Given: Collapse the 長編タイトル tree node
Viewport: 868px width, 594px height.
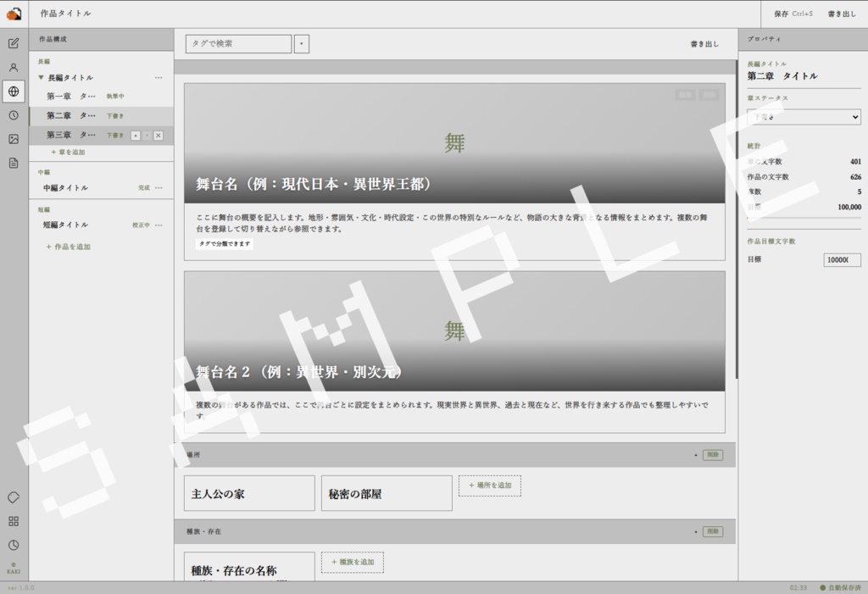Looking at the screenshot, I should pyautogui.click(x=41, y=77).
